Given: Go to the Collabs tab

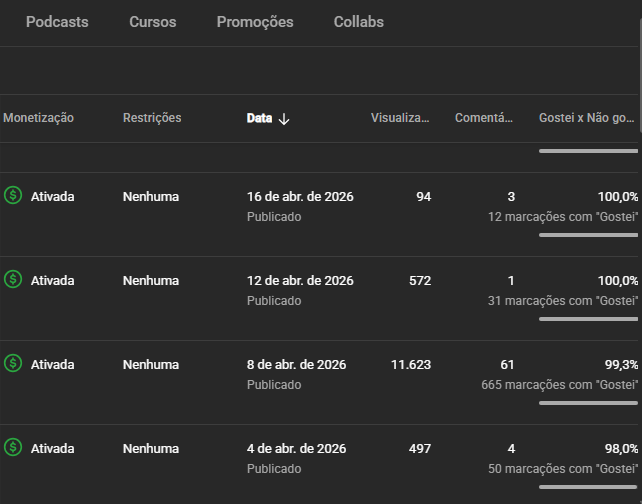Looking at the screenshot, I should pos(359,22).
